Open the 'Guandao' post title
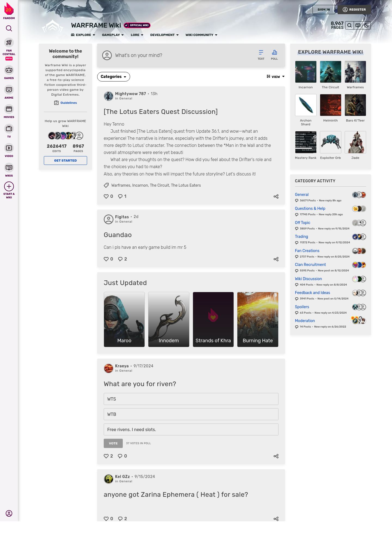The width and height of the screenshot is (392, 545). click(x=118, y=235)
